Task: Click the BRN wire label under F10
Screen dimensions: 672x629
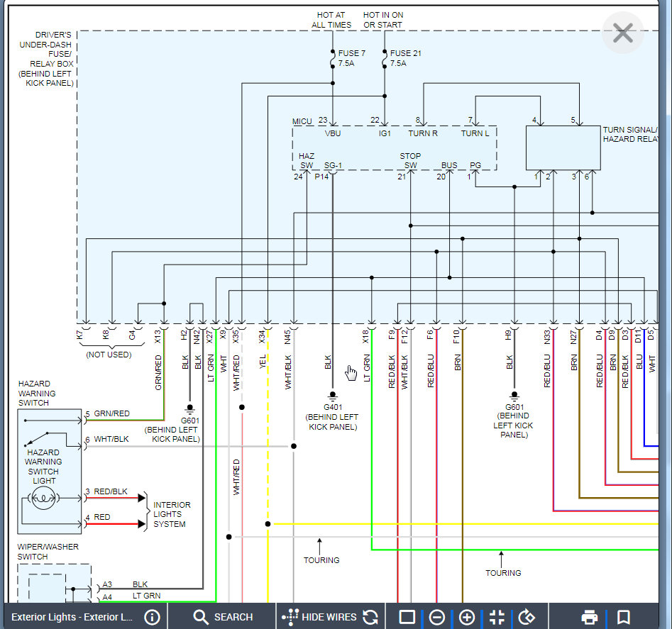Action: (458, 362)
